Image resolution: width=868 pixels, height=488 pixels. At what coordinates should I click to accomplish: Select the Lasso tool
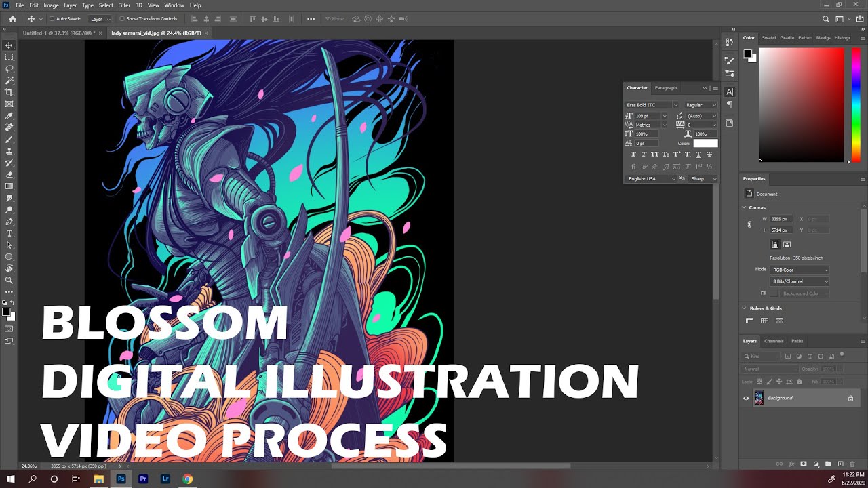tap(9, 69)
